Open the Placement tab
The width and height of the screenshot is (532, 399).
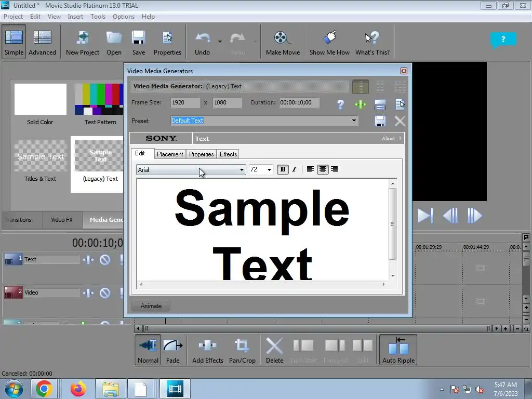point(170,154)
